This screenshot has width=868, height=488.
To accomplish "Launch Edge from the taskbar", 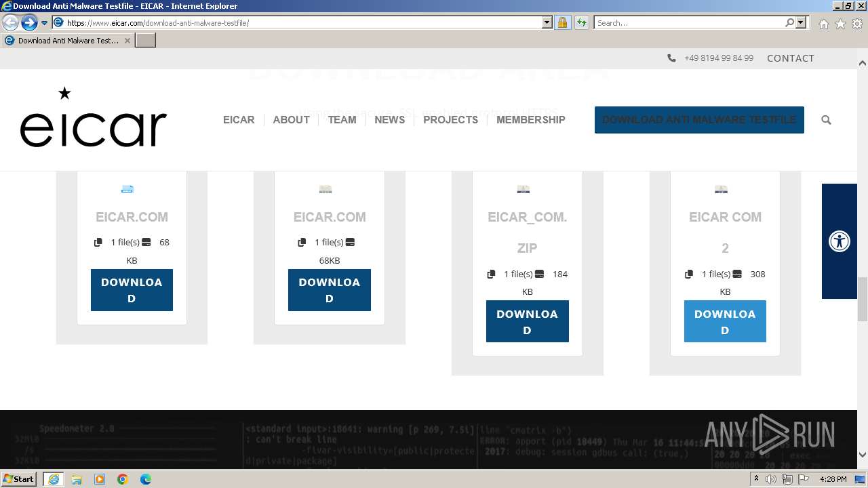I will [x=146, y=479].
